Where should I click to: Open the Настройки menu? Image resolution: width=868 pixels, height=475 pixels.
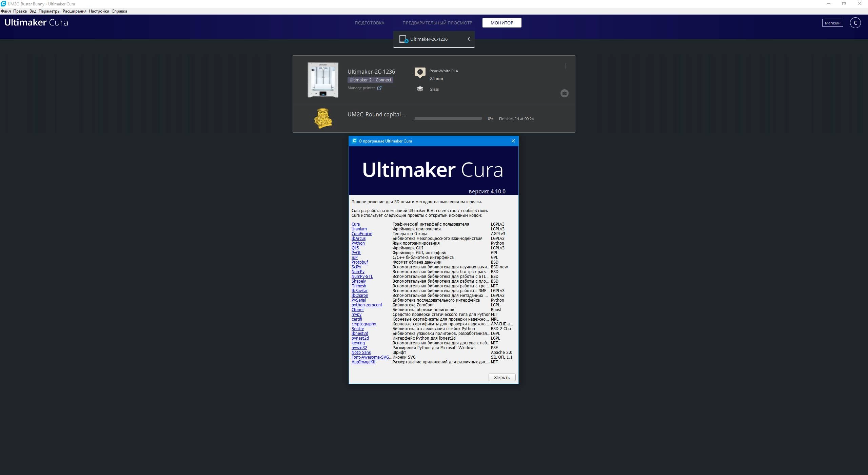(x=99, y=11)
